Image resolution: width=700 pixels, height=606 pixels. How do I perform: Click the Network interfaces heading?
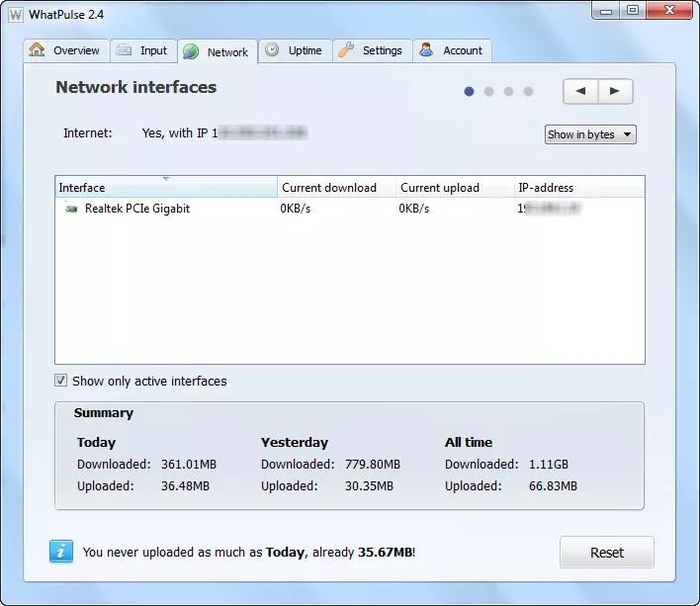(x=136, y=87)
